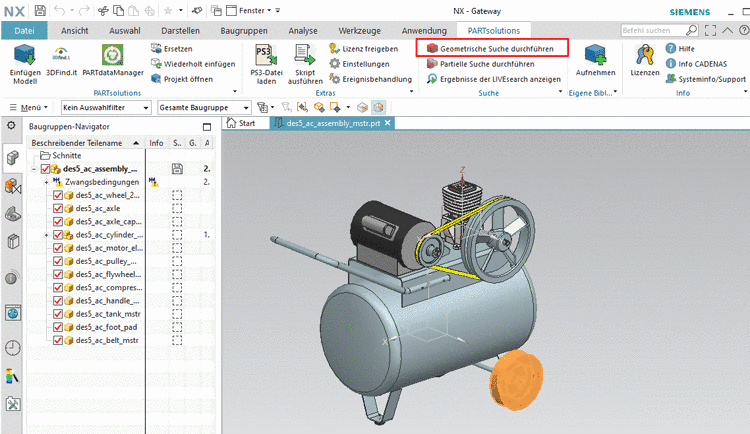Image resolution: width=750 pixels, height=434 pixels.
Task: Uncheck the des5_ac_pulley checkbox
Action: (x=58, y=261)
